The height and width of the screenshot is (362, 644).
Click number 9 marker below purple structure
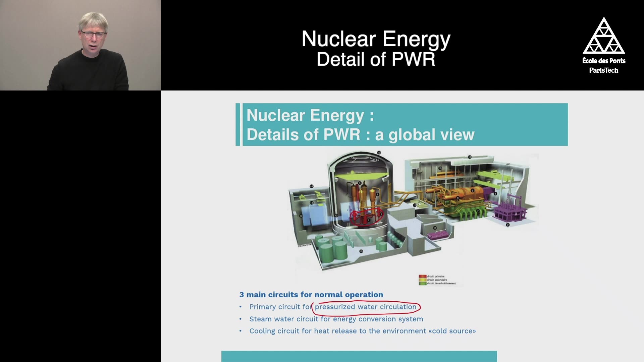coord(507,225)
